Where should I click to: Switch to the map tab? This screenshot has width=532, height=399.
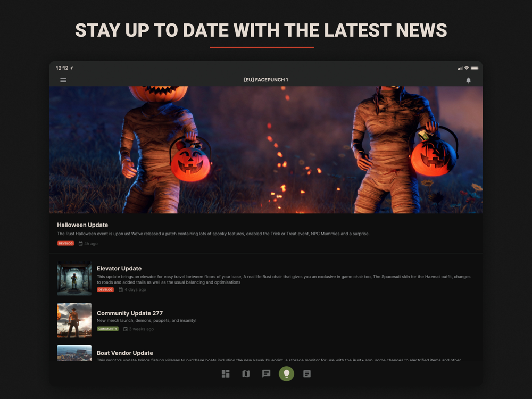coord(246,373)
